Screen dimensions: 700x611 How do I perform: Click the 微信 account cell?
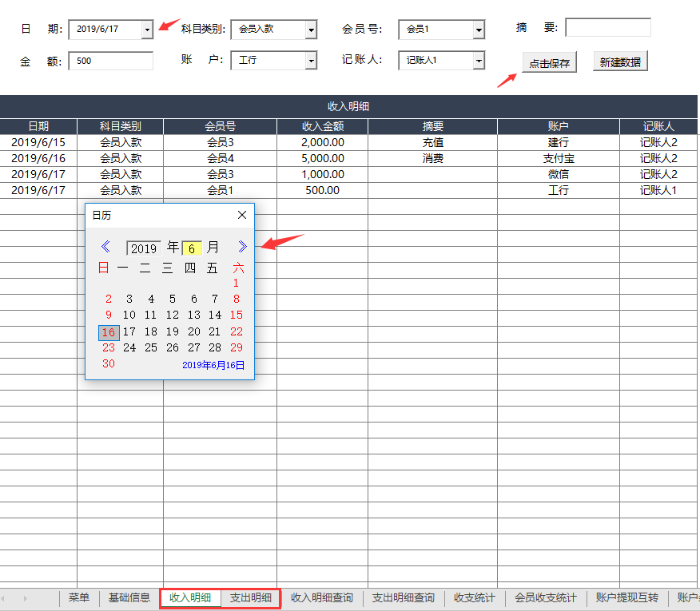[x=559, y=174]
